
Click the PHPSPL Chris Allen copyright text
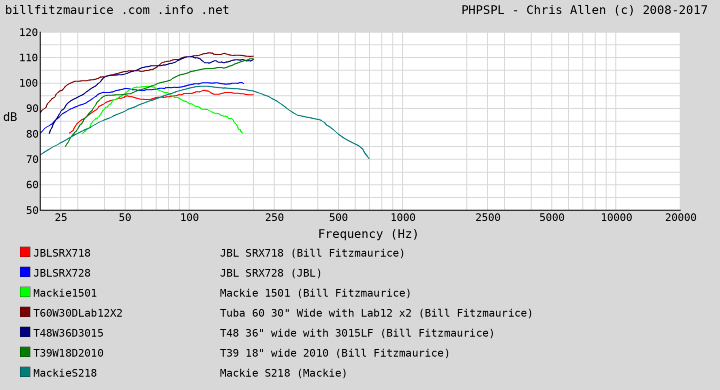coord(585,10)
